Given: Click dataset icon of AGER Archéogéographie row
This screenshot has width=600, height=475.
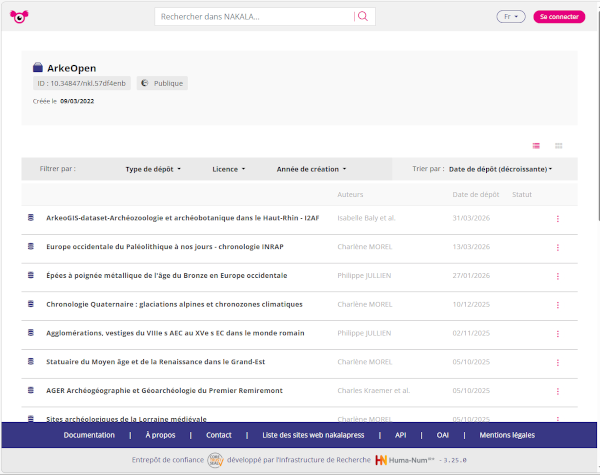Looking at the screenshot, I should (x=31, y=390).
